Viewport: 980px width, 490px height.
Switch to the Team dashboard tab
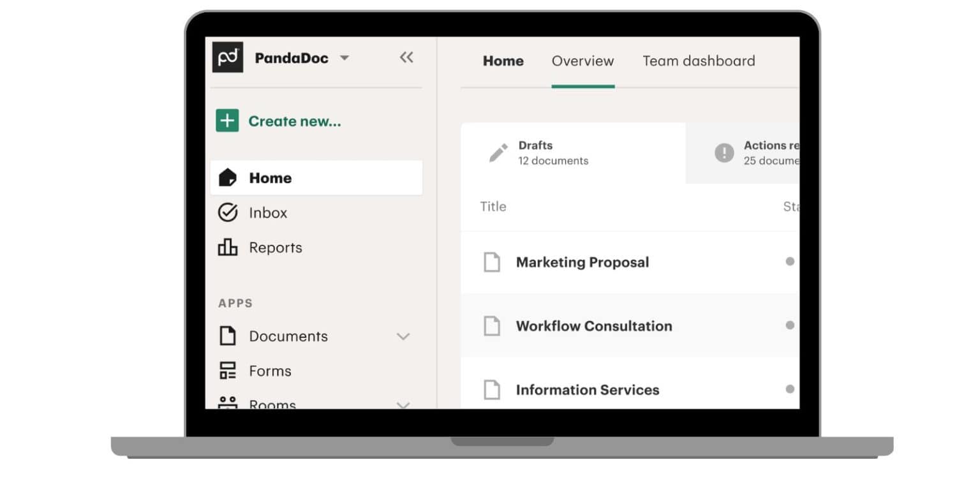click(699, 61)
